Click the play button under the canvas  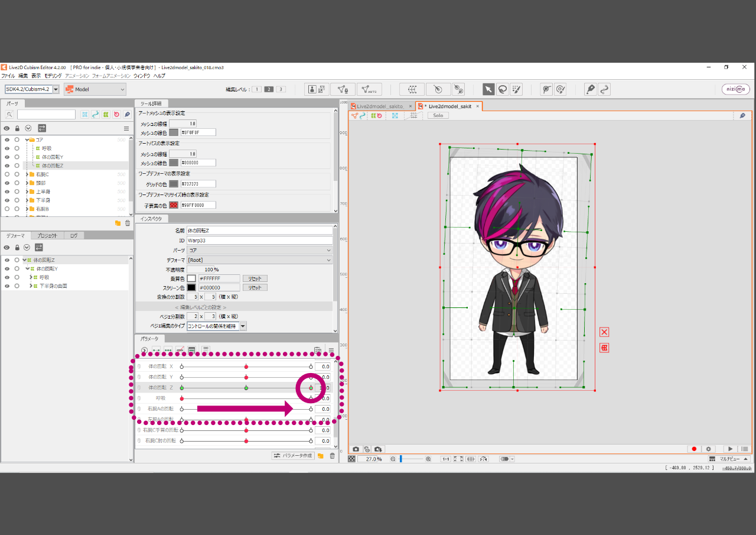coord(731,449)
